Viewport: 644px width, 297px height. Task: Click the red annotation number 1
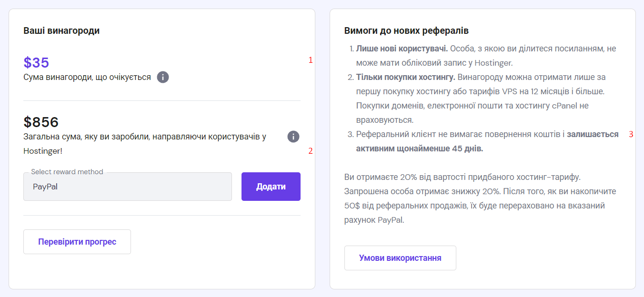311,60
